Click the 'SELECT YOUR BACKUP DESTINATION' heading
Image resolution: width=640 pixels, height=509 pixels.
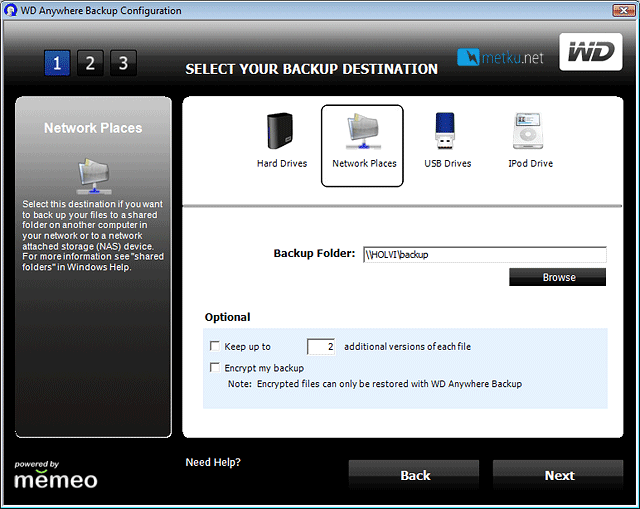tap(311, 69)
